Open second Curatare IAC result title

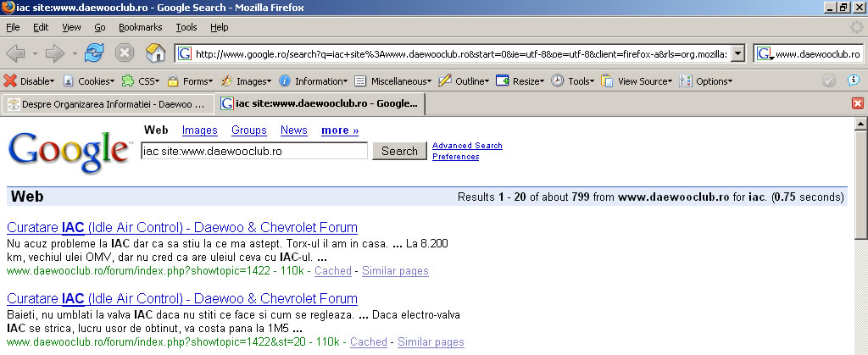[182, 298]
